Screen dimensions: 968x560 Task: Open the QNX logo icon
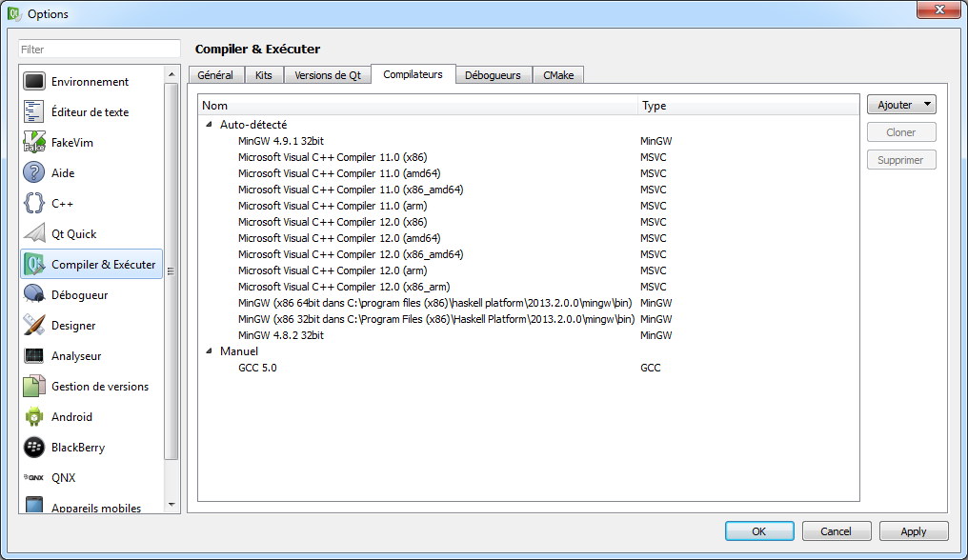(34, 477)
